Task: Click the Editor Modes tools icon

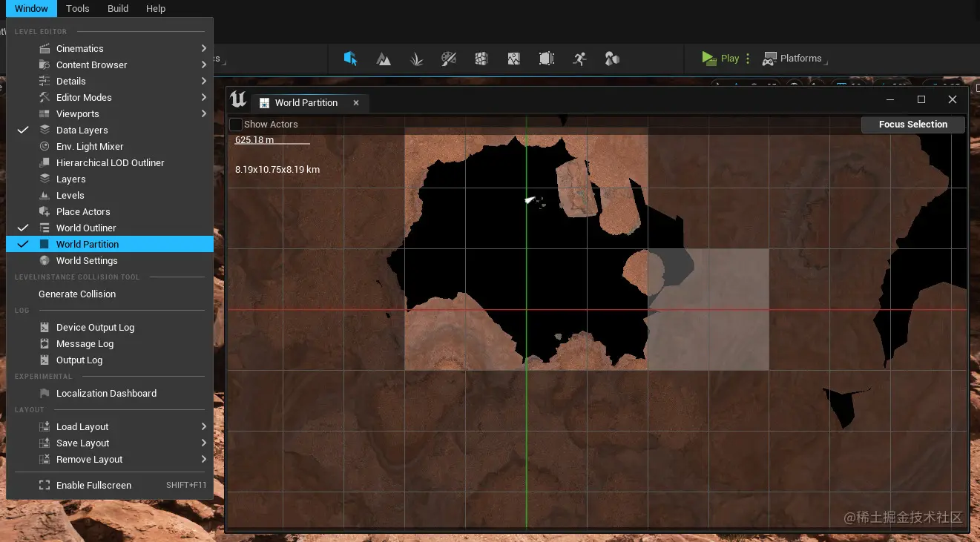Action: pyautogui.click(x=45, y=97)
